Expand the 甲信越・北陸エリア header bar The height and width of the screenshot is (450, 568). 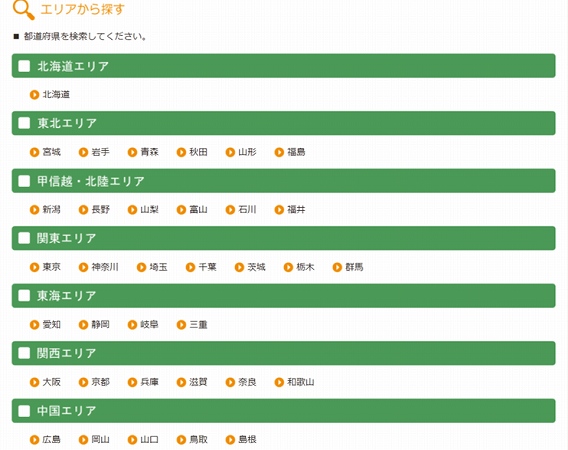click(x=284, y=181)
